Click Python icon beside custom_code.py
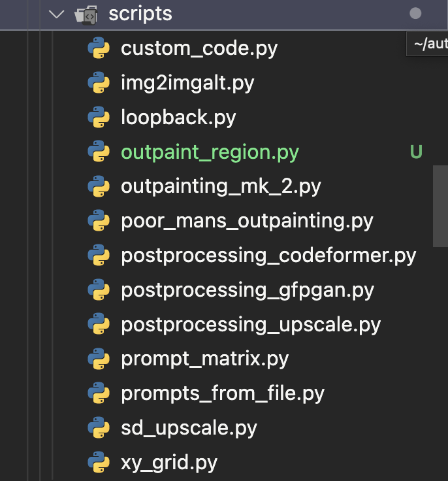Viewport: 448px width, 481px height. tap(98, 48)
